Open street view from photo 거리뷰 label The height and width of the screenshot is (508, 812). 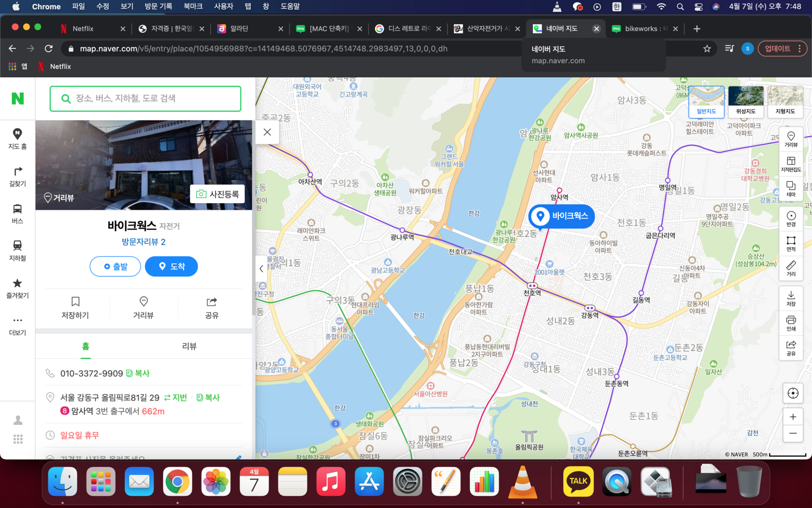tap(59, 197)
